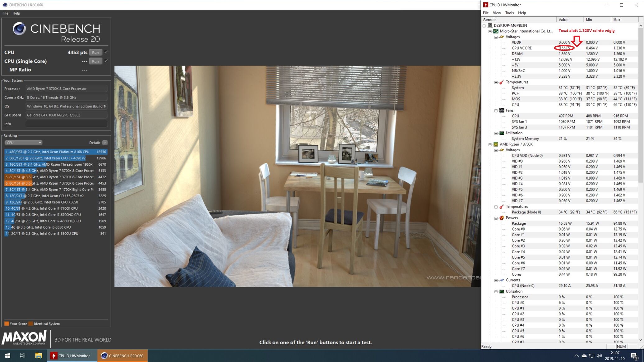
Task: Select the Intel Xeon Platinum 8168 ranking row
Action: tap(56, 152)
